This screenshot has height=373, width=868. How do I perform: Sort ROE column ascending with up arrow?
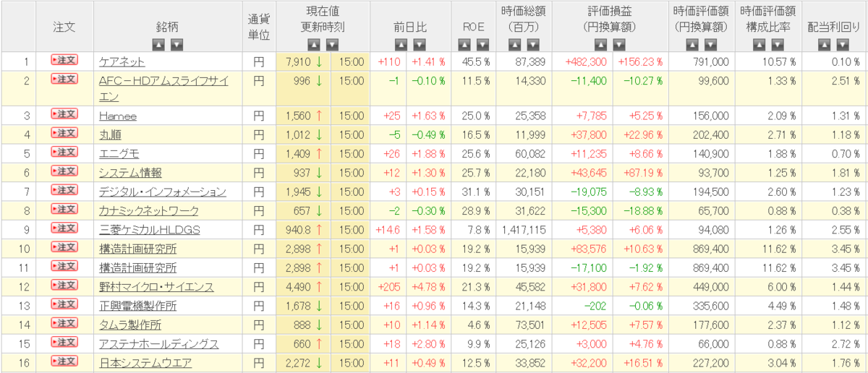464,44
